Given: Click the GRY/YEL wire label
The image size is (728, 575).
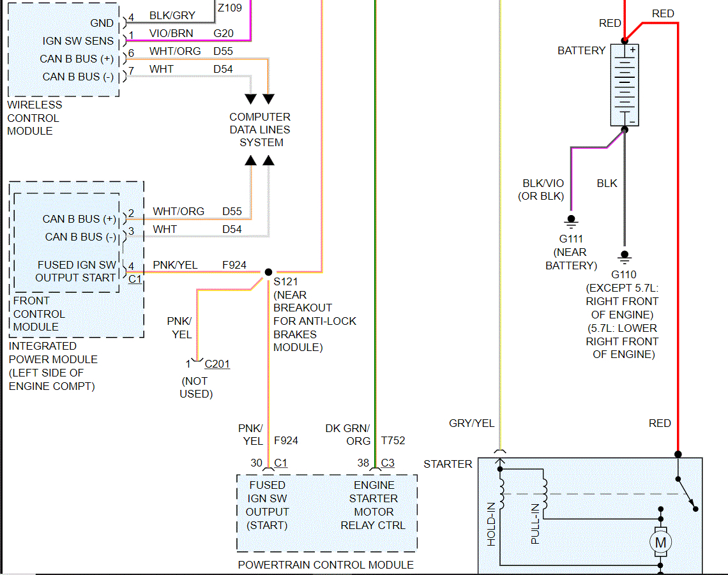Looking at the screenshot, I should (x=472, y=423).
